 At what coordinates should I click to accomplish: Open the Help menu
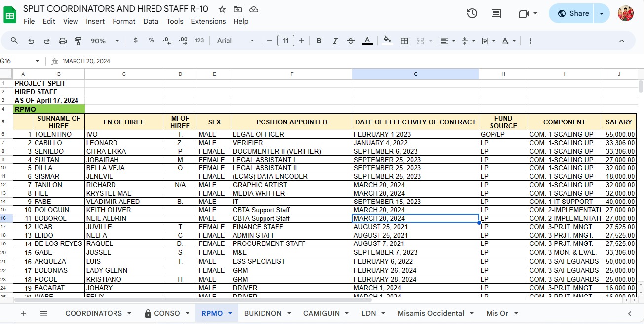pos(241,21)
